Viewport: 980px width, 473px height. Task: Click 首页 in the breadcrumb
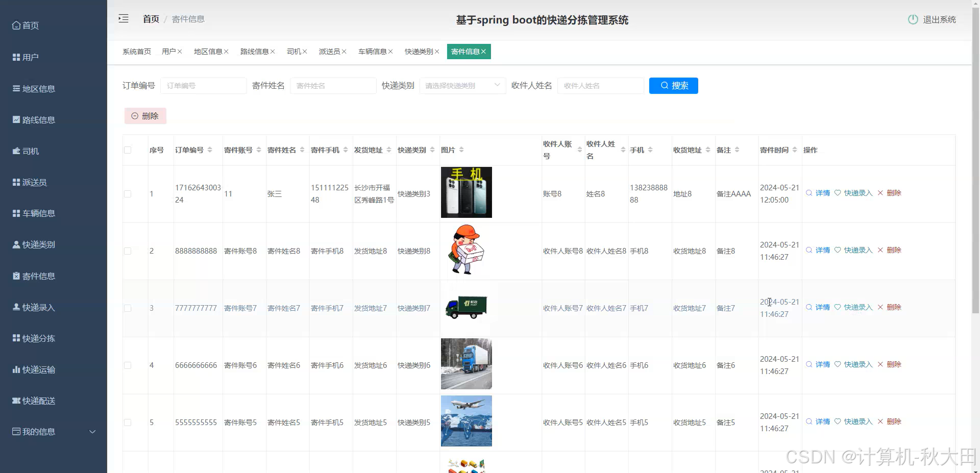coord(151,19)
